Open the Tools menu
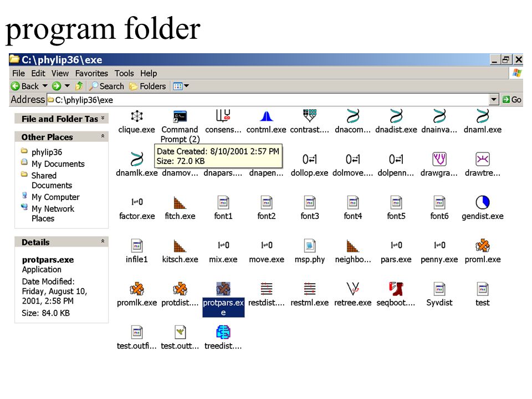 124,73
